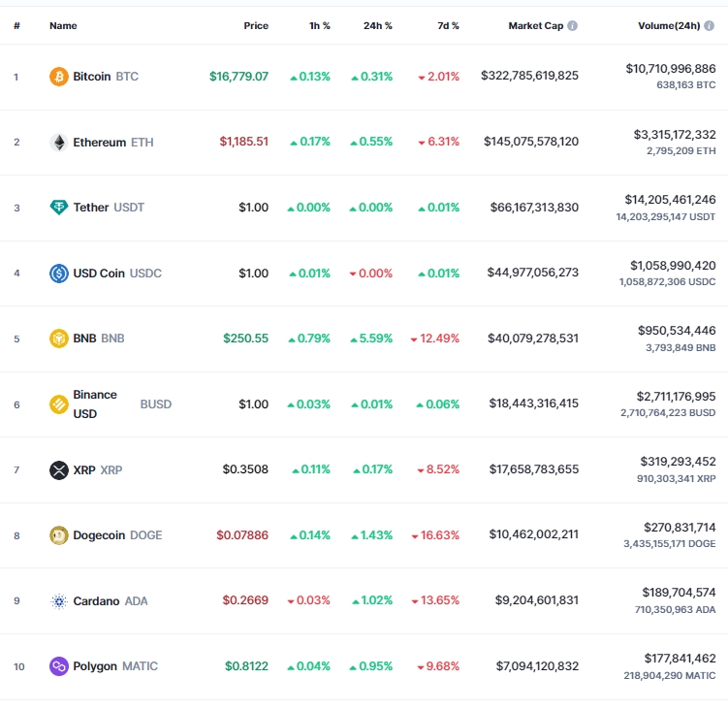Open Volume(24h) info tooltip icon
The image size is (728, 710).
pos(709,25)
